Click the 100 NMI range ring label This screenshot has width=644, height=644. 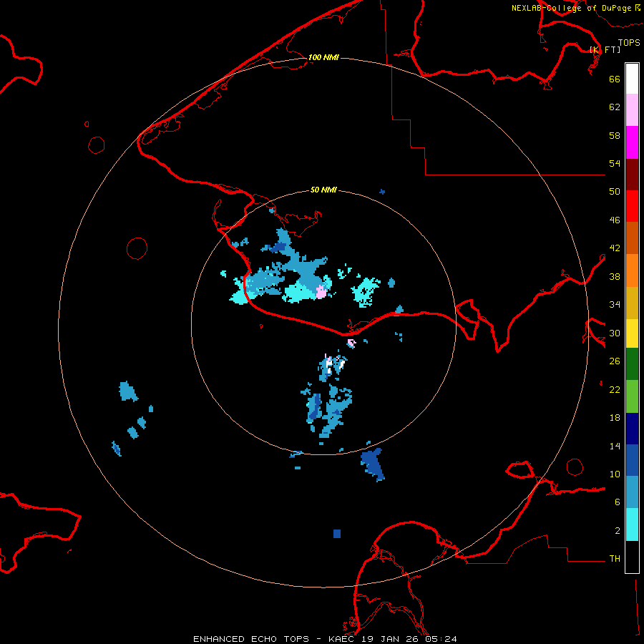click(323, 57)
